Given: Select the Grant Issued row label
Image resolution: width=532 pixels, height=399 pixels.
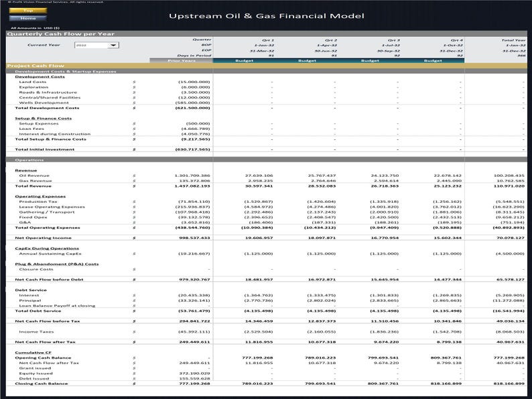Looking at the screenshot, I should pyautogui.click(x=35, y=368).
